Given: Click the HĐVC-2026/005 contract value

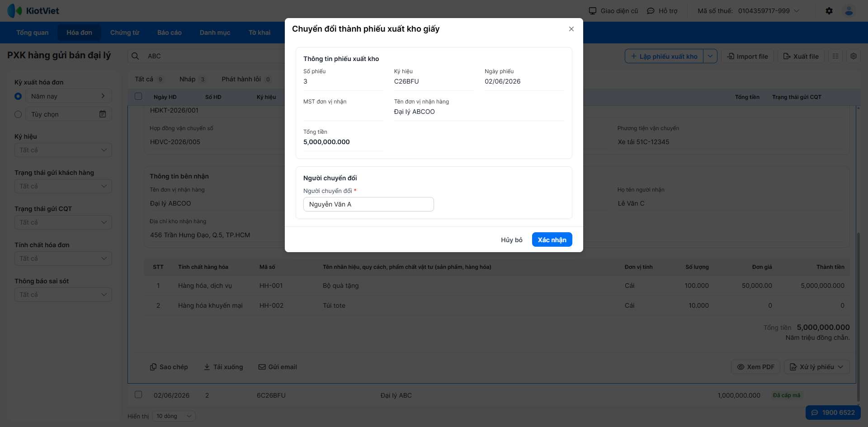Looking at the screenshot, I should pyautogui.click(x=175, y=142).
